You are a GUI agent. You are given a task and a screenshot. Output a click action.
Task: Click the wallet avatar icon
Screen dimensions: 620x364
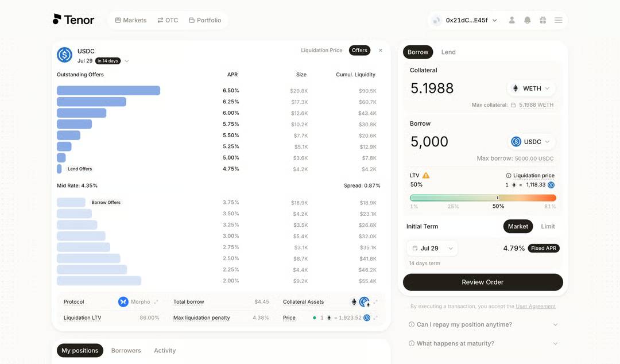coord(436,20)
